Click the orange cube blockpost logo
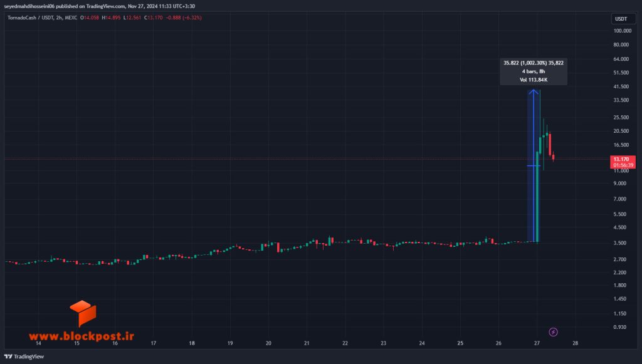The image size is (642, 364). coord(83,313)
